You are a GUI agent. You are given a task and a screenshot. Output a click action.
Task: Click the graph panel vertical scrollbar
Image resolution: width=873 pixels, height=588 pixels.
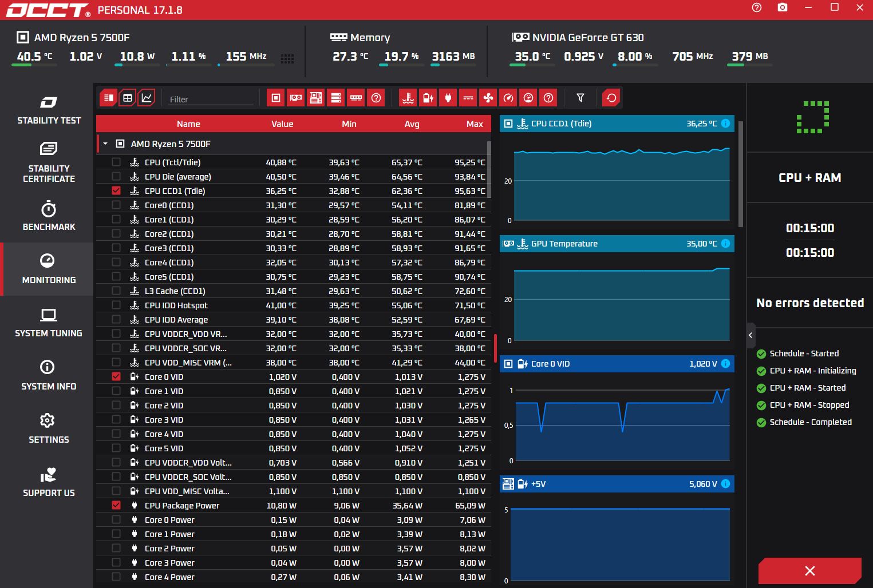click(741, 174)
